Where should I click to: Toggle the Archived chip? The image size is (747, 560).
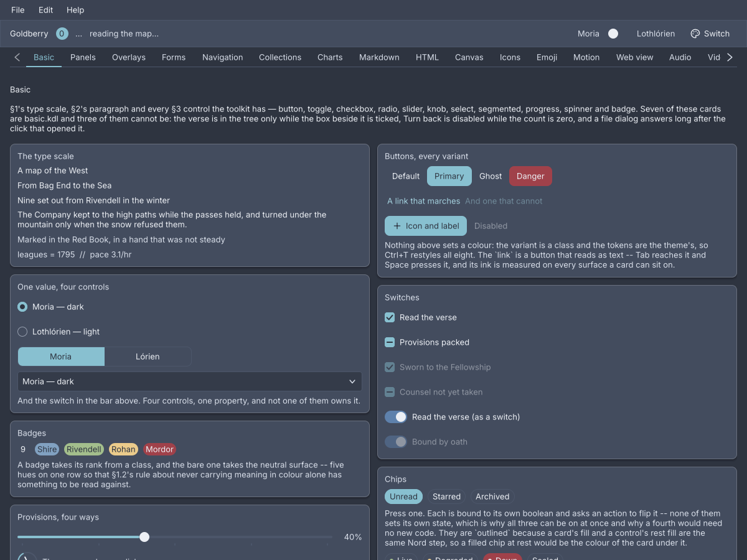coord(492,497)
